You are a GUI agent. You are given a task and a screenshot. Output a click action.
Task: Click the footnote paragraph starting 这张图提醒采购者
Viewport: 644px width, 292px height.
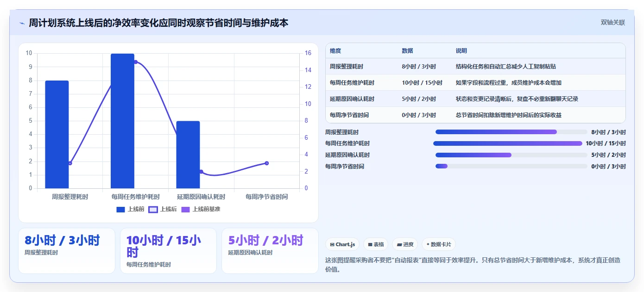click(x=473, y=265)
